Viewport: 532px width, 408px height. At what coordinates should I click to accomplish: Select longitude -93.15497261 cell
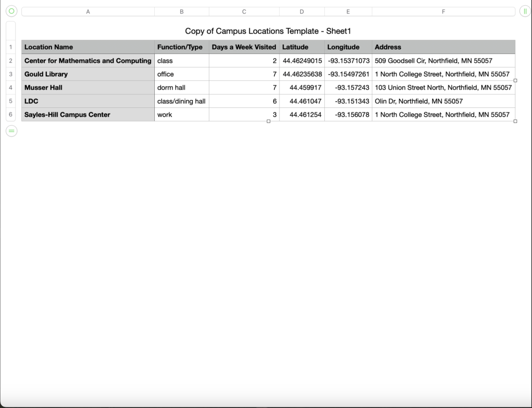pyautogui.click(x=348, y=74)
